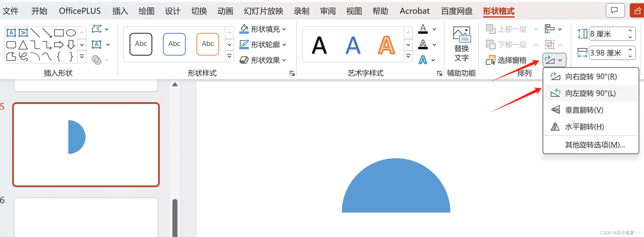This screenshot has width=644, height=237.
Task: Open the 百度网盘 tab
Action: [x=457, y=11]
